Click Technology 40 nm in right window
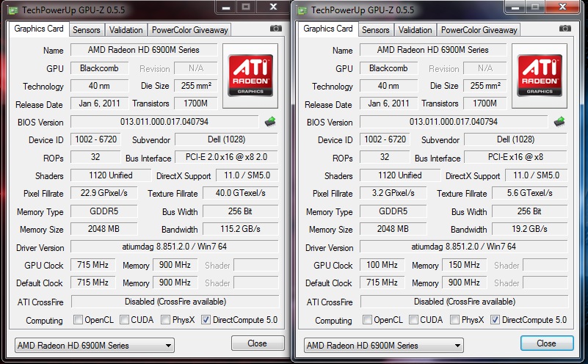Viewport: 588px width, 364px height. click(388, 86)
